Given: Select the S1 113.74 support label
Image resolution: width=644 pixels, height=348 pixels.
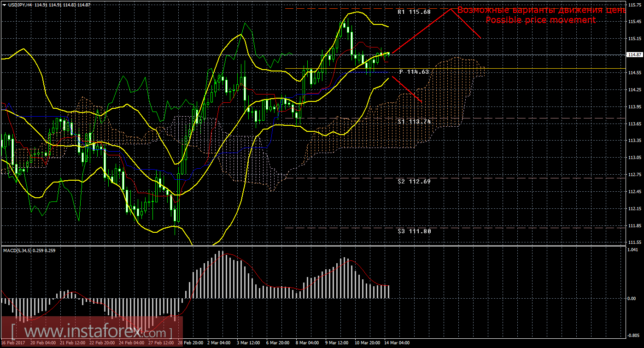Looking at the screenshot, I should pos(414,122).
